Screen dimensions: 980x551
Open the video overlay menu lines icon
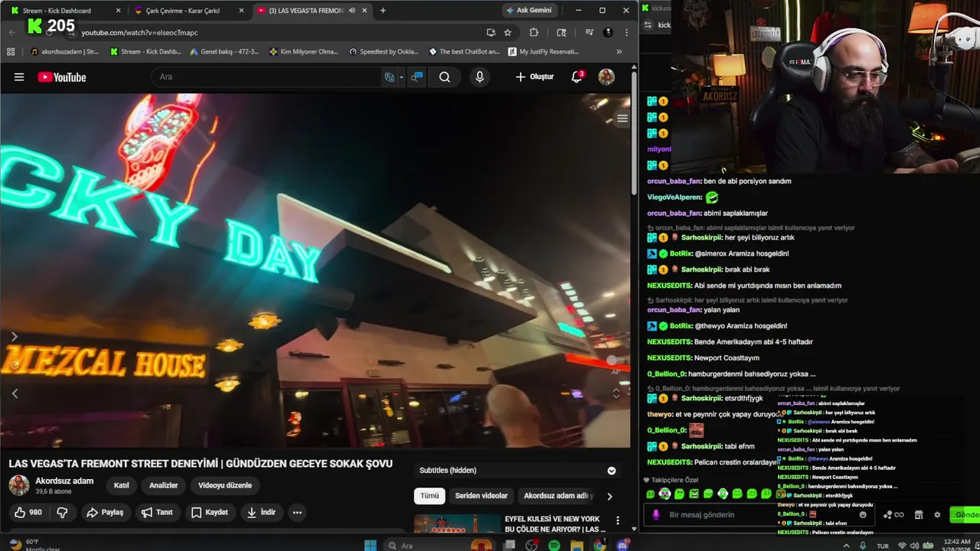coord(622,119)
